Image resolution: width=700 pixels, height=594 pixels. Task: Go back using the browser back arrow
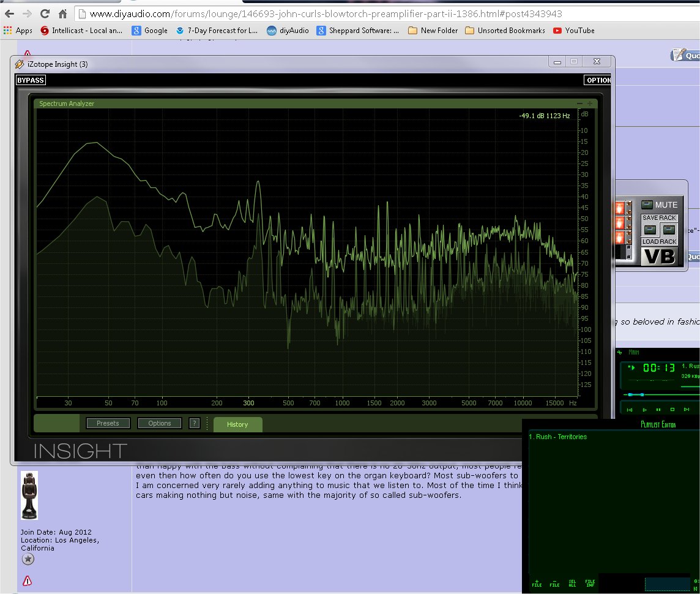(9, 14)
